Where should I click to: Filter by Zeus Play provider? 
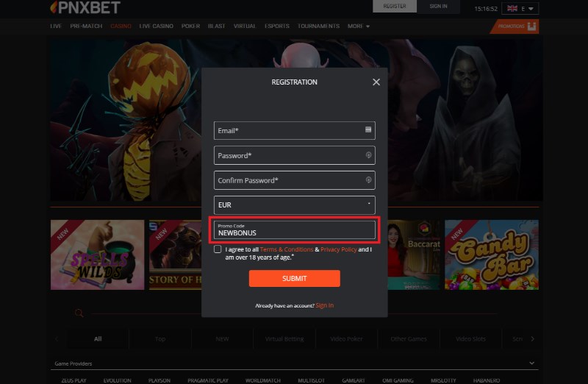74,380
